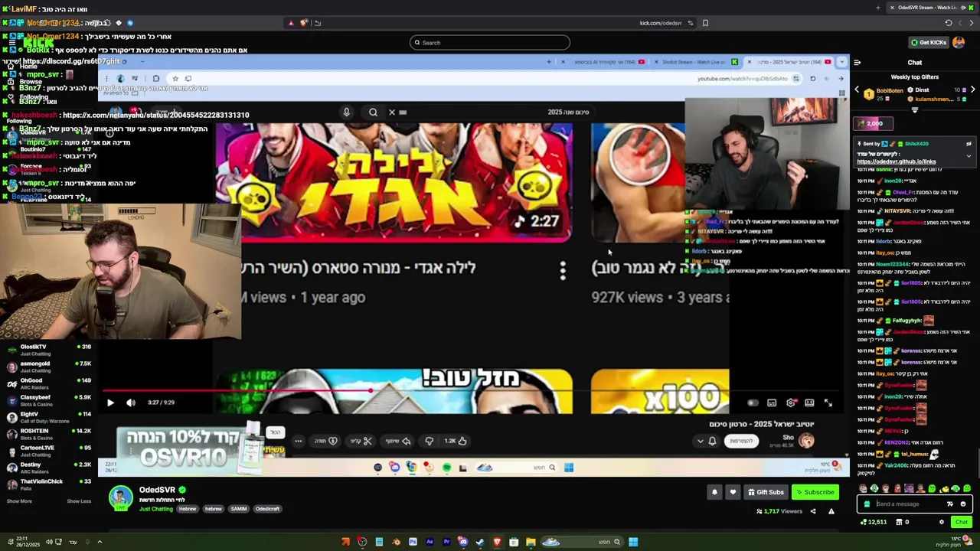Open system volume tray icon
Viewport: 980px width, 551px height.
(49, 543)
